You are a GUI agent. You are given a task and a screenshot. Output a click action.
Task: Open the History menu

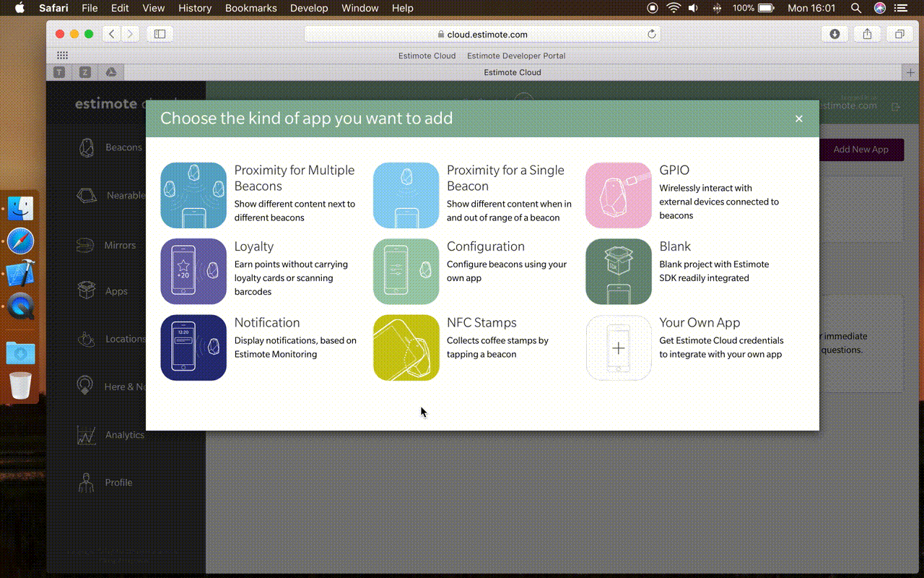tap(195, 8)
